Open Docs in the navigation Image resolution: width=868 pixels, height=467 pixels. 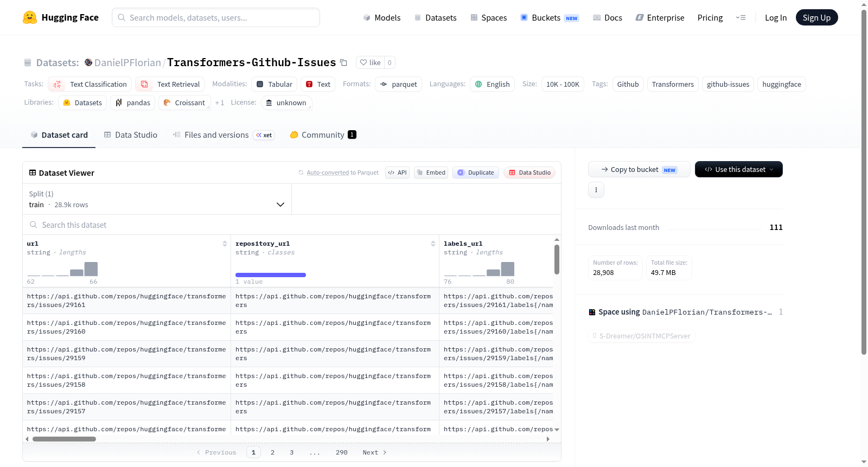[x=607, y=17]
